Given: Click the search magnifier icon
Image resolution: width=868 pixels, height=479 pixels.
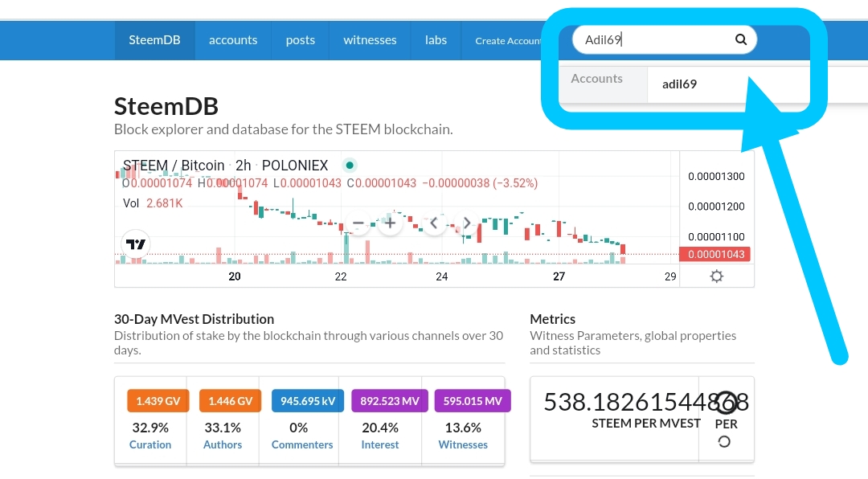Looking at the screenshot, I should tap(741, 39).
